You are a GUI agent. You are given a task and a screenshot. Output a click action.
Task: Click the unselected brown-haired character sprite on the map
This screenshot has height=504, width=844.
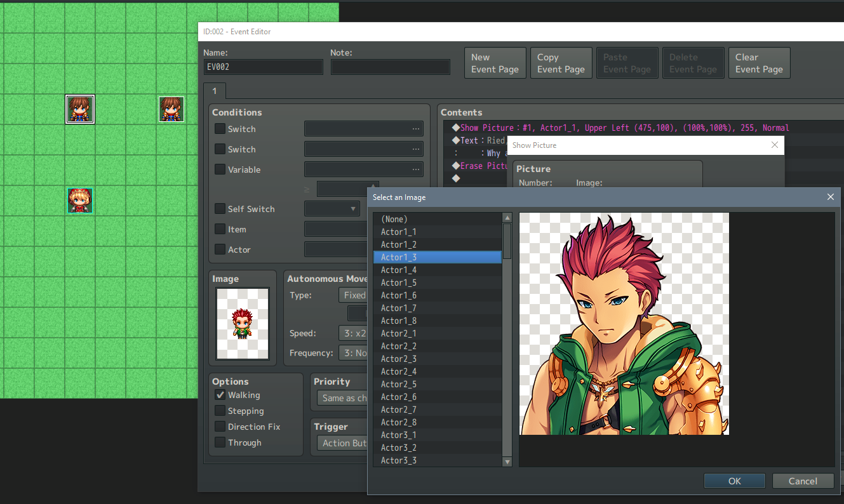(171, 109)
